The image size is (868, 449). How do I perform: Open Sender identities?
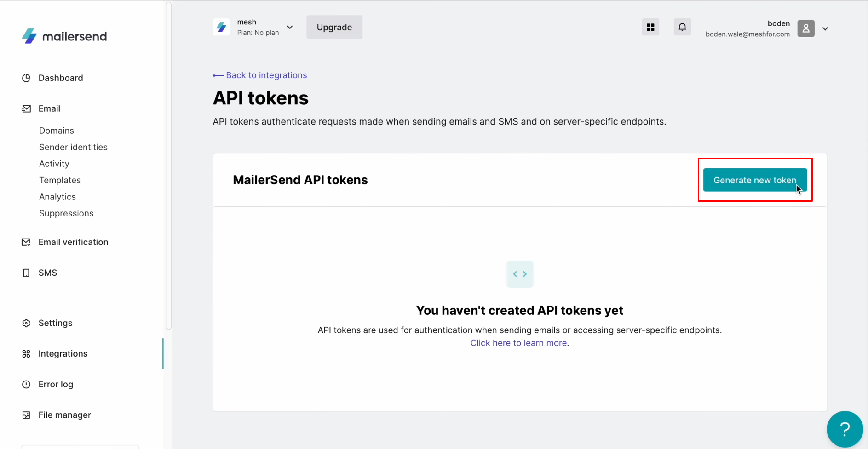(x=73, y=147)
